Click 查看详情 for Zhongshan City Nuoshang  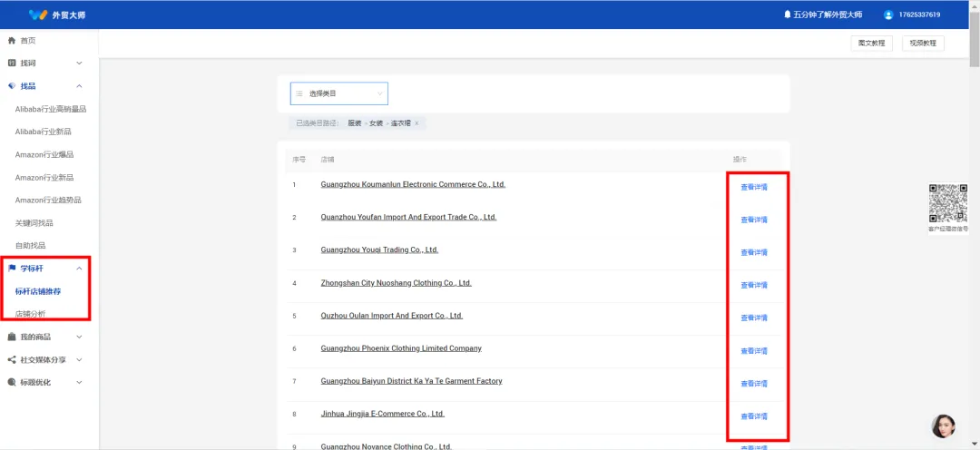point(754,285)
